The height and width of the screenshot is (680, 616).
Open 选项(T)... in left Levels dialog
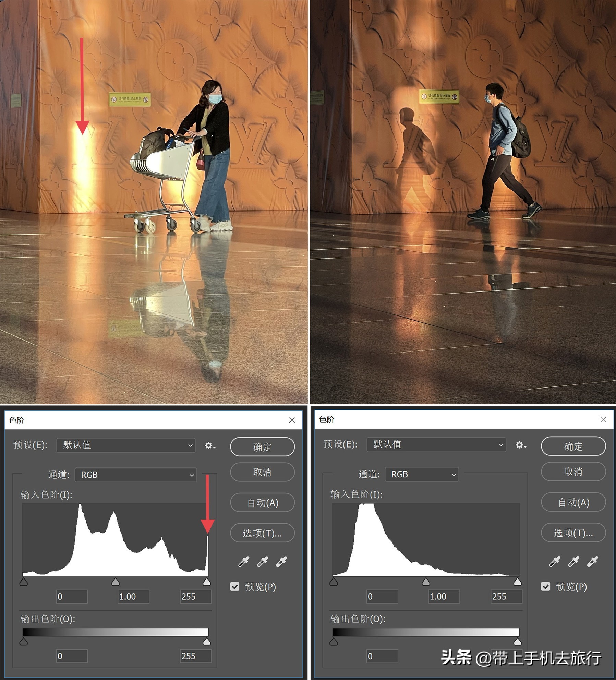pos(263,533)
